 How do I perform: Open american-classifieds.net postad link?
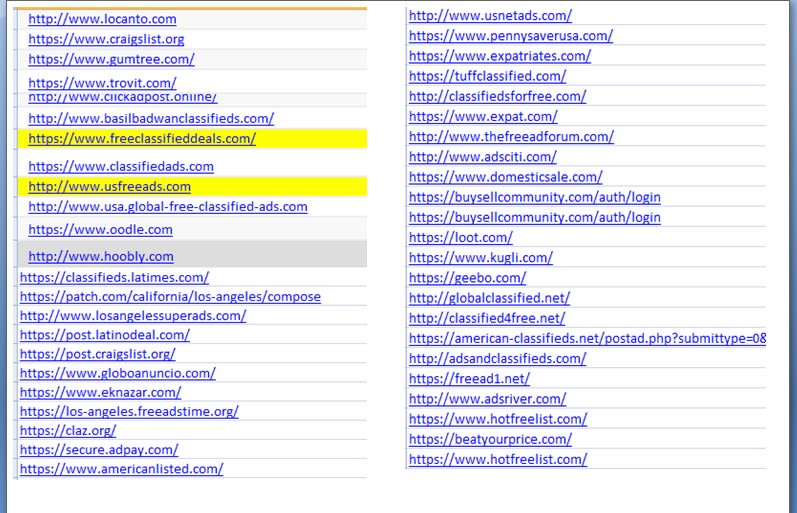pos(587,339)
